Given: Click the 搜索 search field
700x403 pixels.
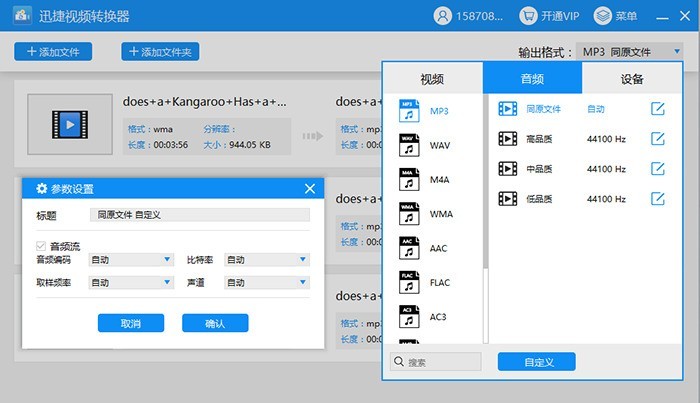Looking at the screenshot, I should (x=436, y=361).
